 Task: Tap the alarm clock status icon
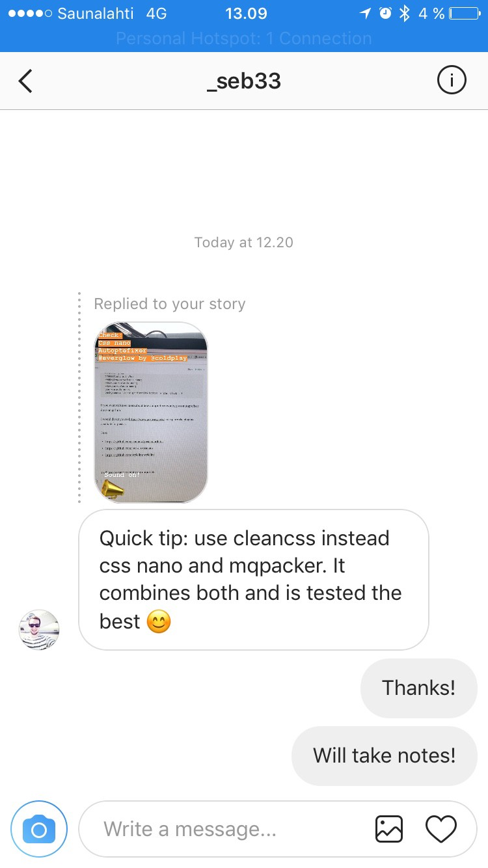[x=385, y=13]
